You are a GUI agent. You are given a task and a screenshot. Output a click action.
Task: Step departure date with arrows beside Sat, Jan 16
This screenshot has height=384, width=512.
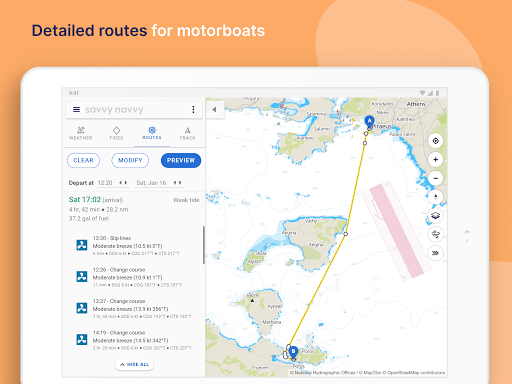(177, 183)
